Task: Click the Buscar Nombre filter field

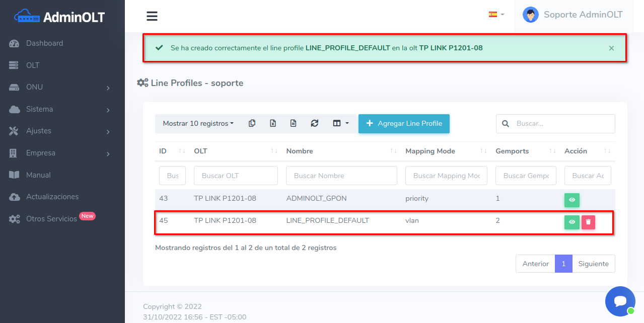Action: tap(341, 176)
